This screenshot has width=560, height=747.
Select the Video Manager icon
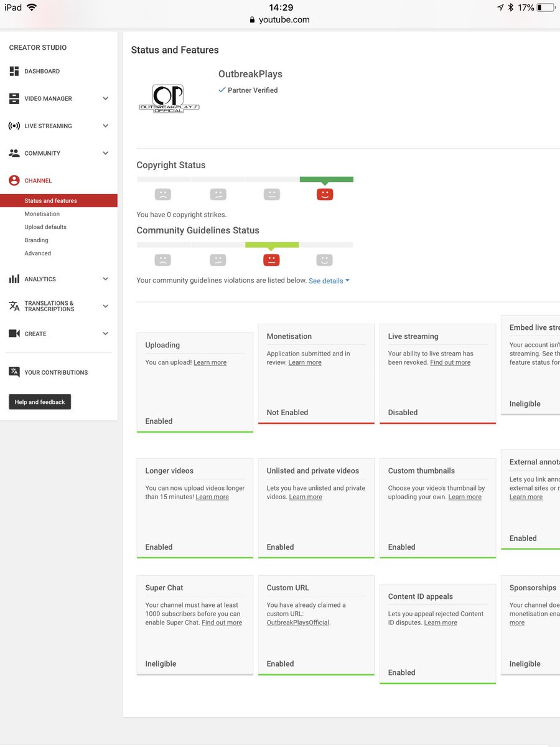tap(14, 98)
